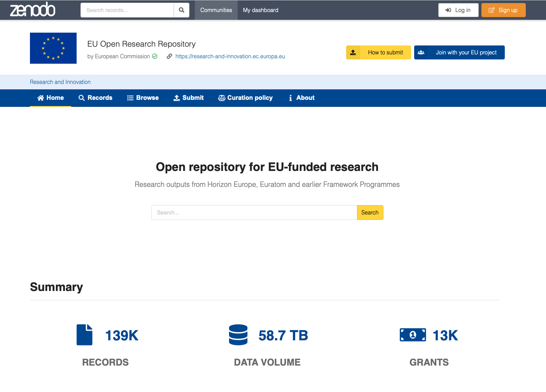Click the magnifier search icon button
Image resolution: width=546 pixels, height=392 pixels.
pyautogui.click(x=181, y=10)
